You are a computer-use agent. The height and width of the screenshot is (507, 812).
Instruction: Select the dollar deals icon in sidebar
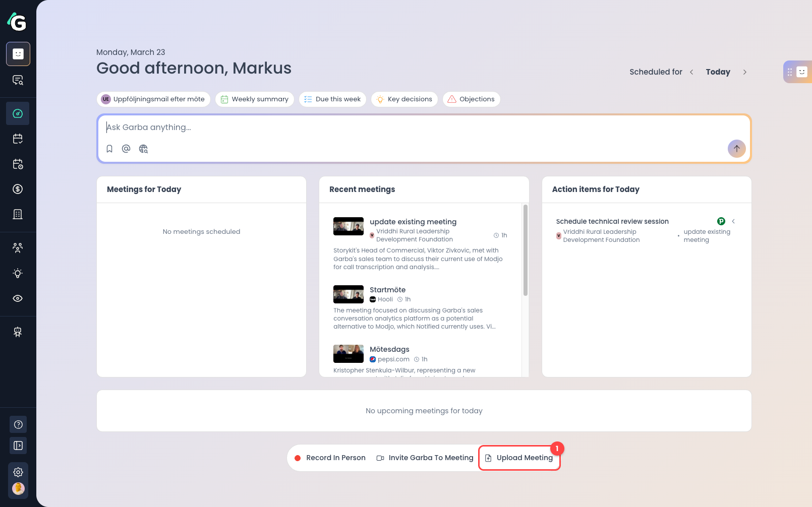point(18,189)
